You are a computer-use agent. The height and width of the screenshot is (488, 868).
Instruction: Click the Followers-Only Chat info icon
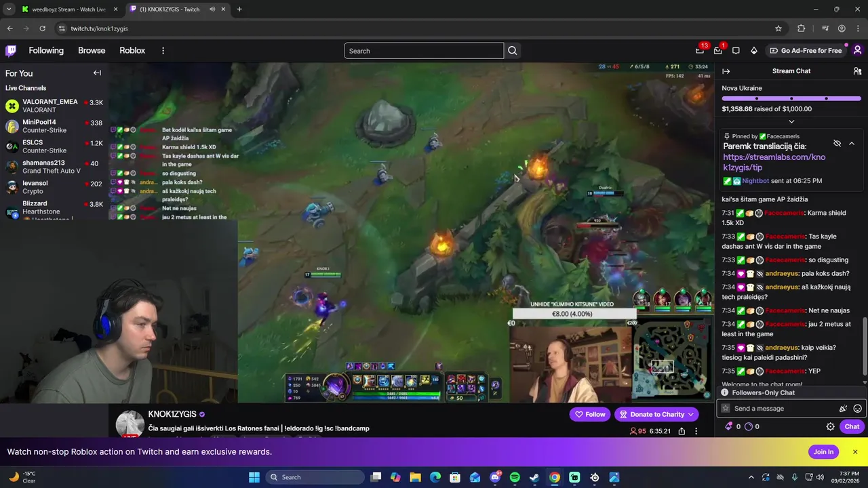[x=725, y=392]
